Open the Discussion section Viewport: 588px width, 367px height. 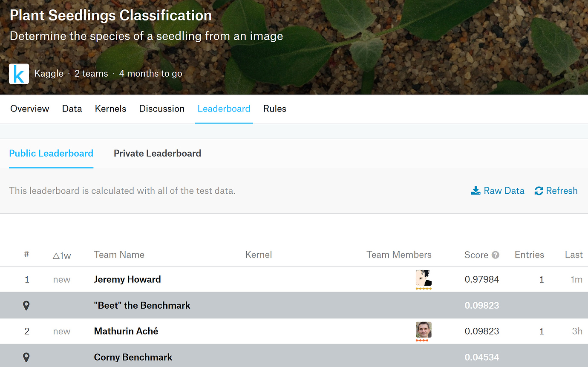tap(161, 109)
